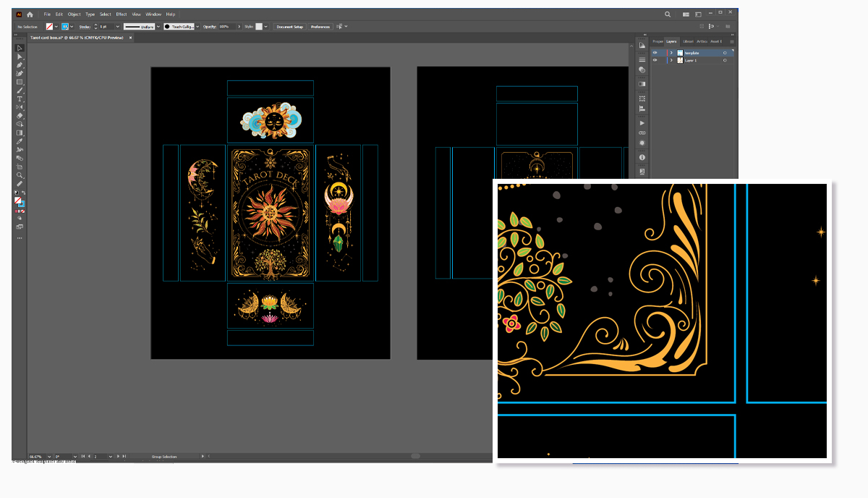The image size is (868, 498).
Task: Click the fill color swatch in control bar
Action: 50,27
